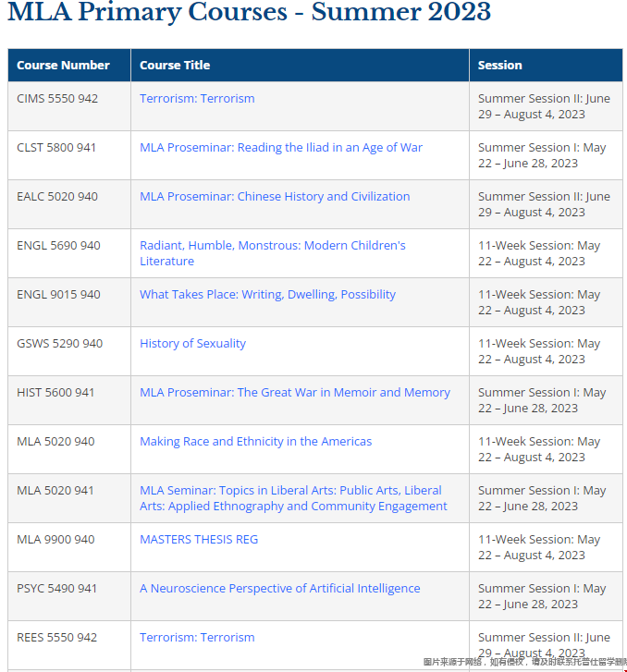Click the Course Number column header

click(63, 66)
